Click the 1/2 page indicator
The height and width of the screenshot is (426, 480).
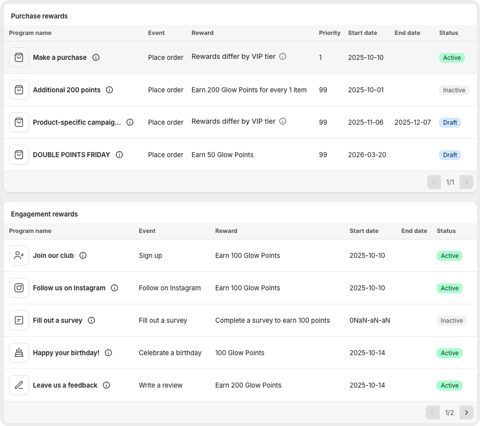(449, 413)
